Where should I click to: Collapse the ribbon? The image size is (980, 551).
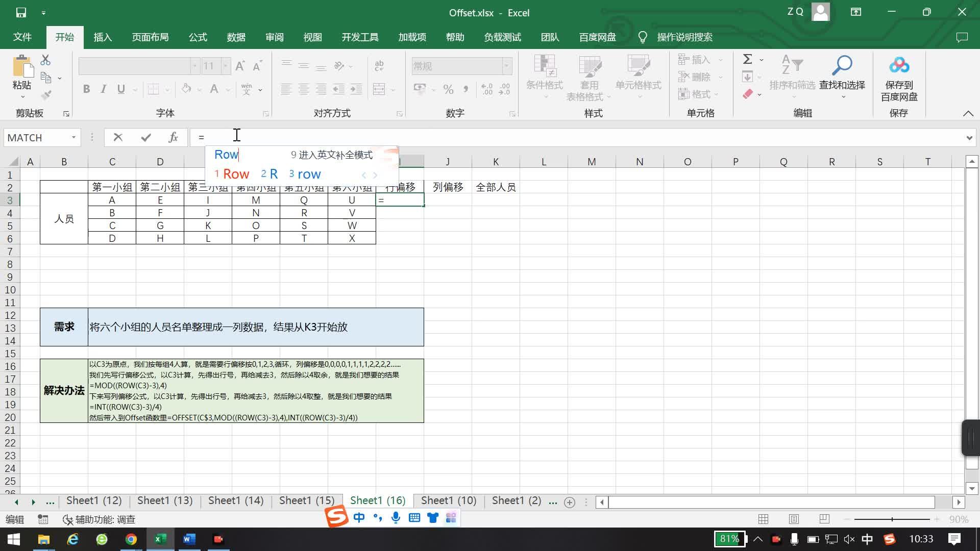(x=968, y=113)
